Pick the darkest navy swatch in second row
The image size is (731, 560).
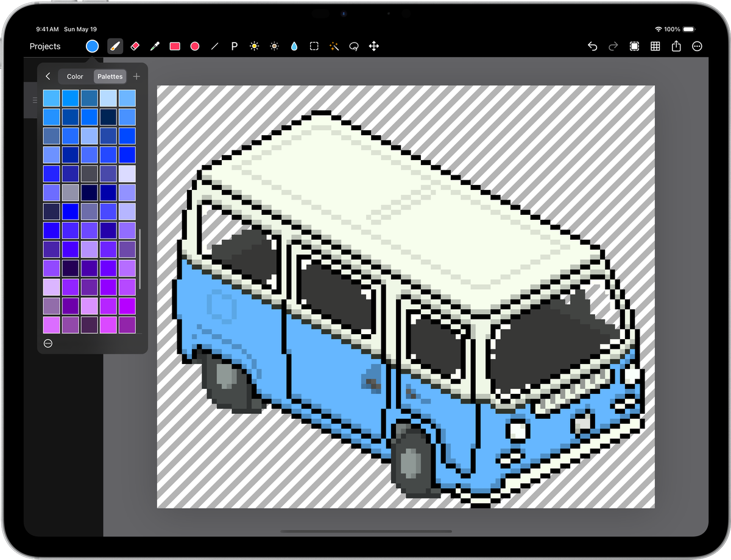click(x=108, y=117)
